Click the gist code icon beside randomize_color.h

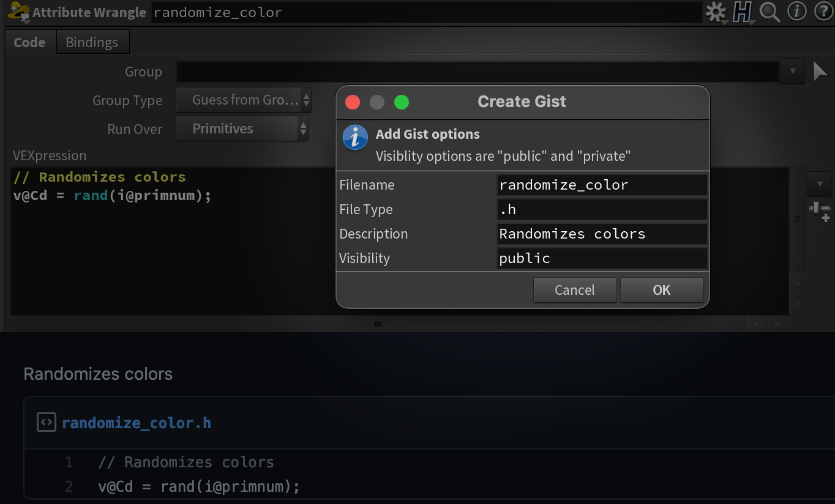[x=46, y=423]
